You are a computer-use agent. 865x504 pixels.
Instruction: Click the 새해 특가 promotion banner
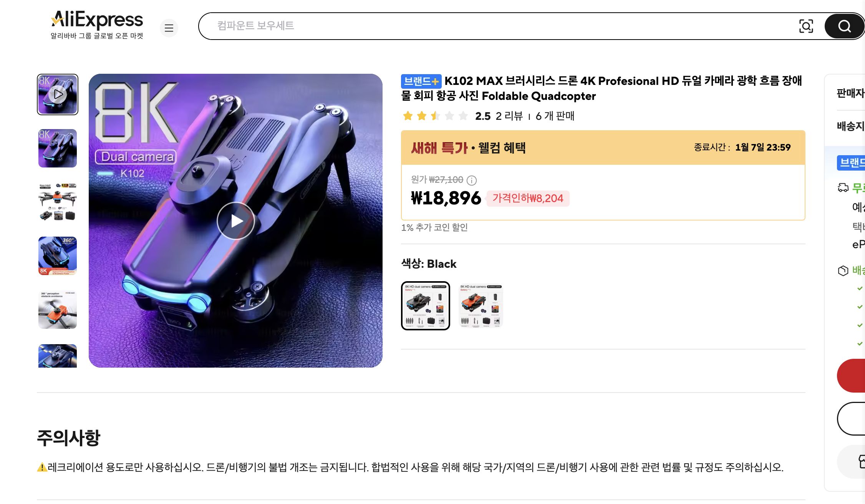(x=603, y=147)
